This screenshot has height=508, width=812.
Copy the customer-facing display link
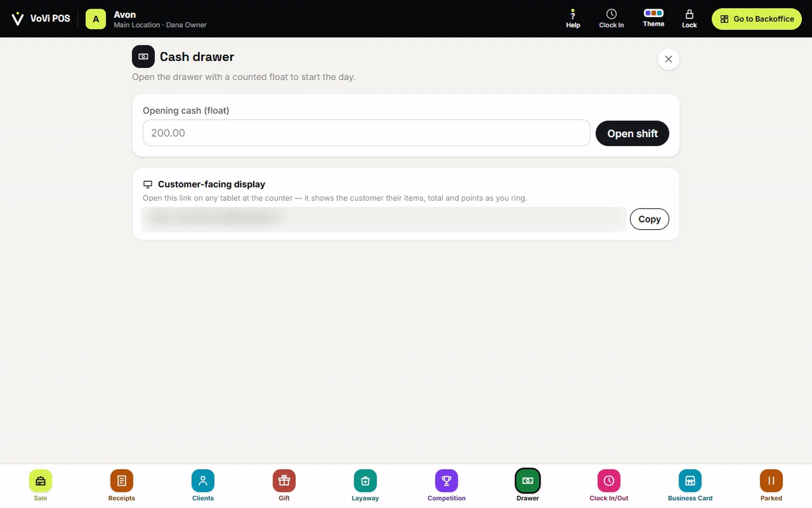pos(650,219)
